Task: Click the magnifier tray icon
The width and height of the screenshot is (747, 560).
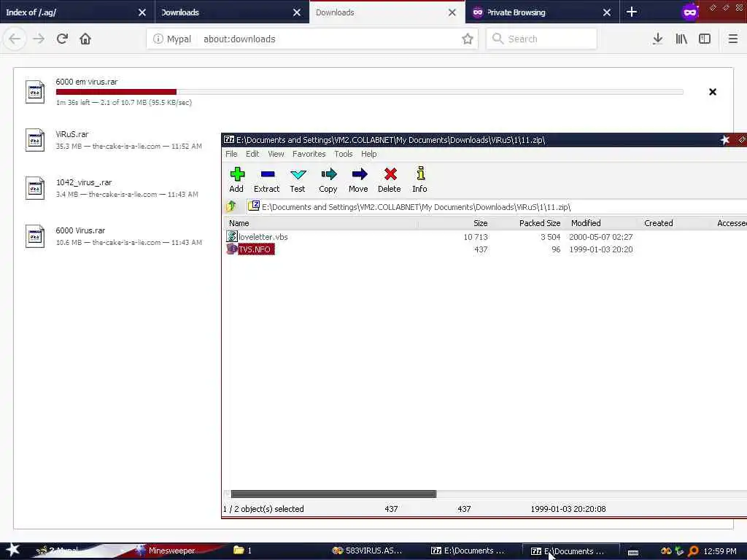Action: (693, 551)
